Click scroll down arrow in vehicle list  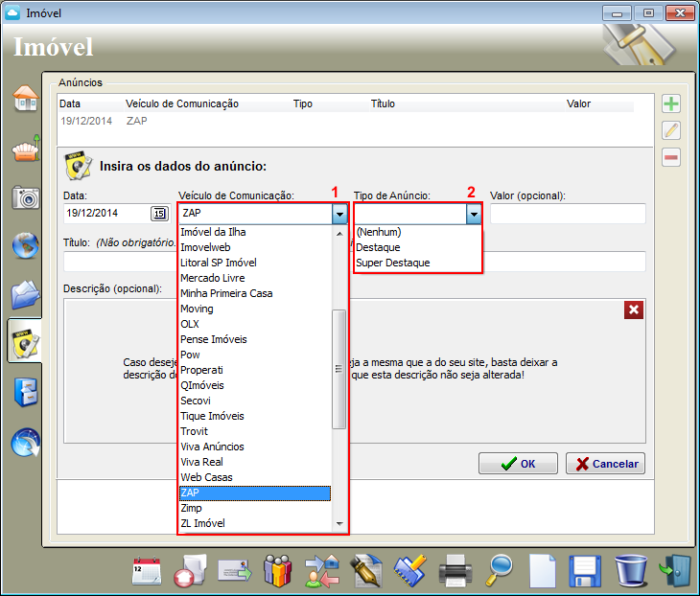point(339,524)
